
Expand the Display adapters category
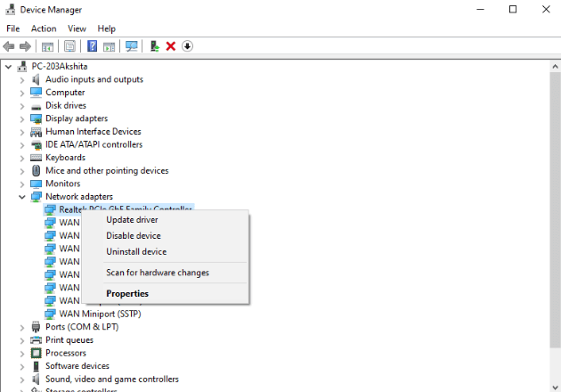22,118
